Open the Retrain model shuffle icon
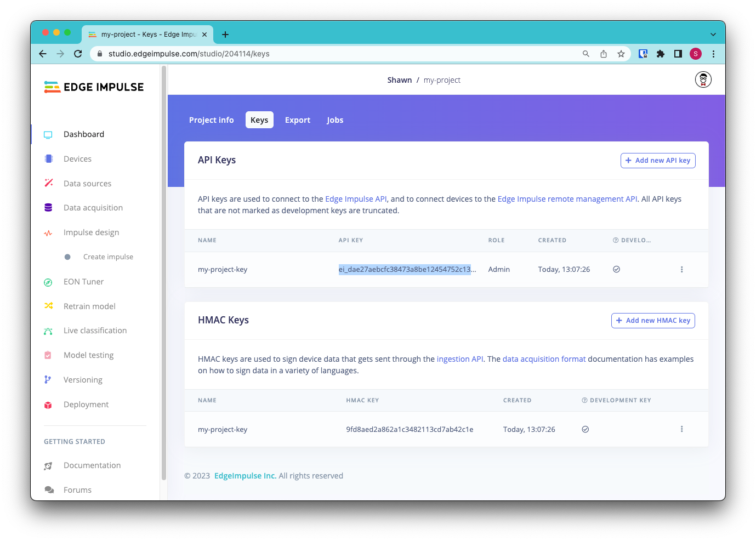The width and height of the screenshot is (756, 541). click(x=48, y=306)
